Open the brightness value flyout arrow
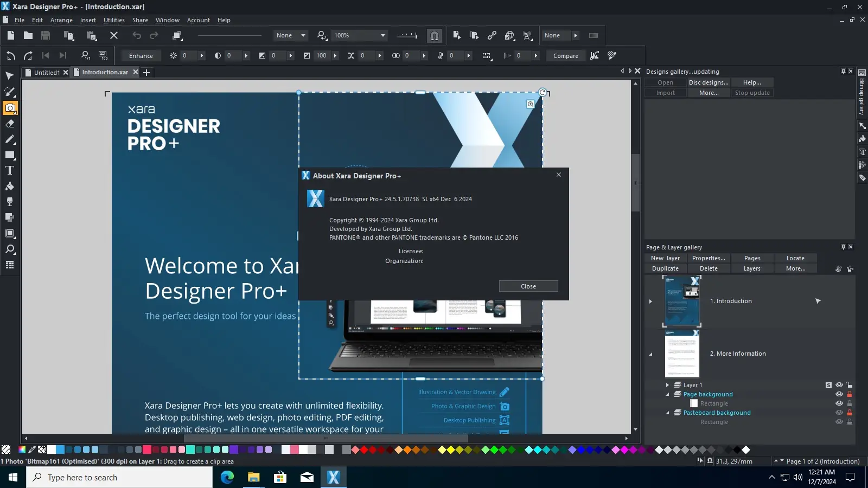The image size is (868, 488). 201,55
